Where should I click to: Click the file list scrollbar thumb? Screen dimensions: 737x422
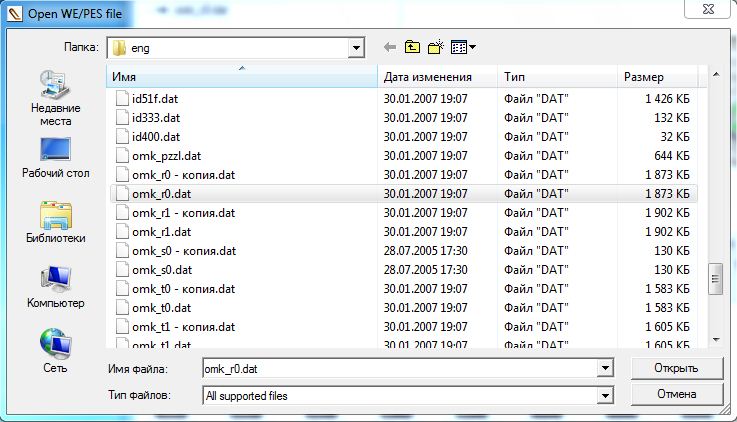coord(715,279)
